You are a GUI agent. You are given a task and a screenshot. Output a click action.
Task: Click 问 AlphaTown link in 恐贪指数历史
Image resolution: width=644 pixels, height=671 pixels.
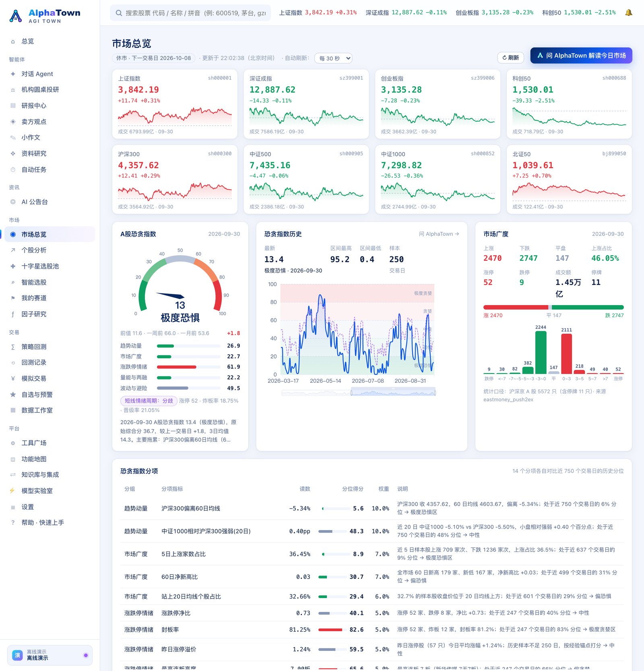[439, 234]
